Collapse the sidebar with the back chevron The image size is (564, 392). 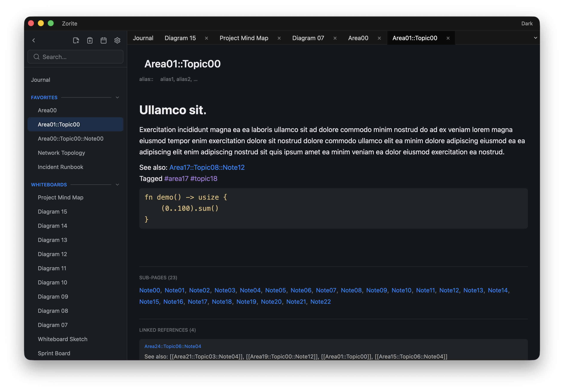click(x=34, y=40)
